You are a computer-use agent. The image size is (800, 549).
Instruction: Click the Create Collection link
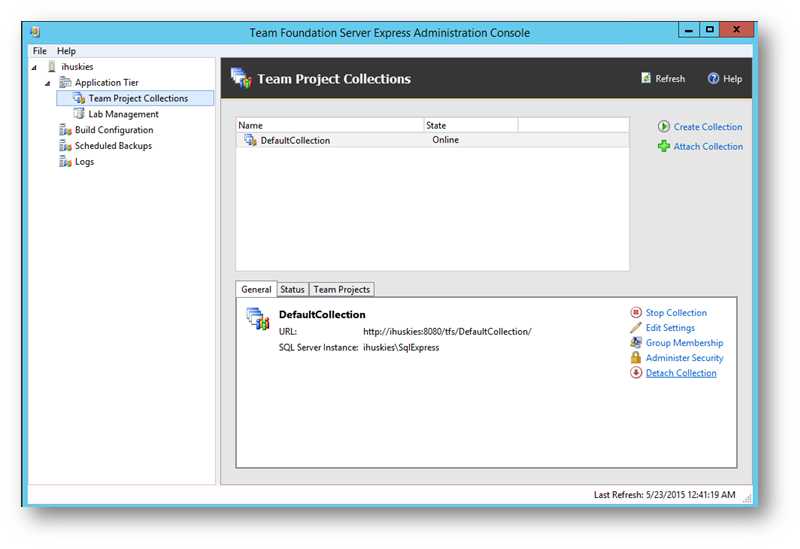tap(708, 127)
